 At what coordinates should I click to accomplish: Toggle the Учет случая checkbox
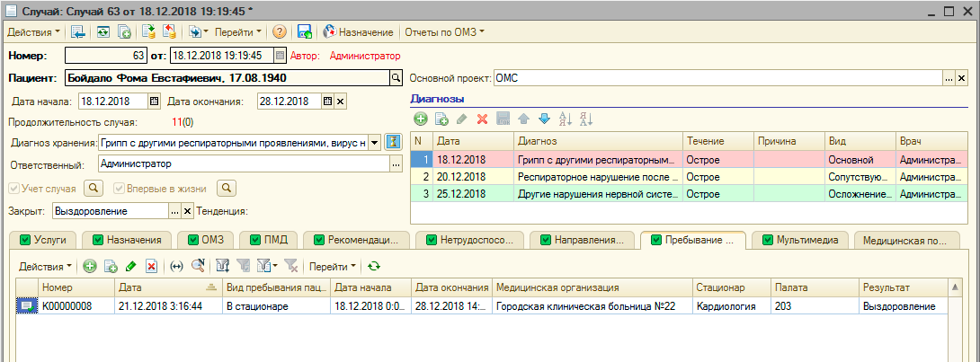point(13,189)
